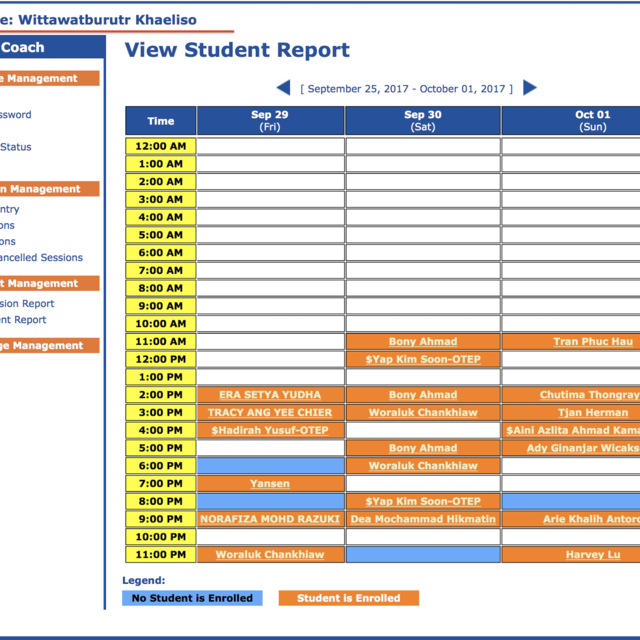Click the View Student Report heading

(237, 50)
